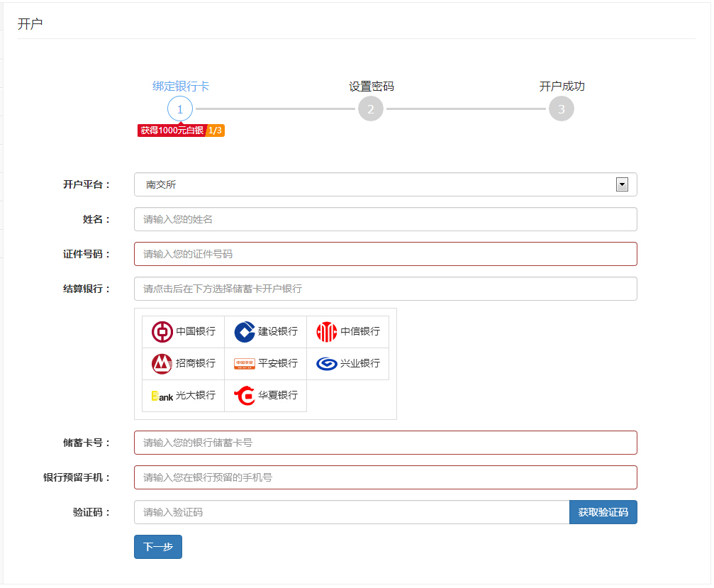Expand the 结算银行 bank selection field
This screenshot has height=588, width=714.
(x=385, y=289)
